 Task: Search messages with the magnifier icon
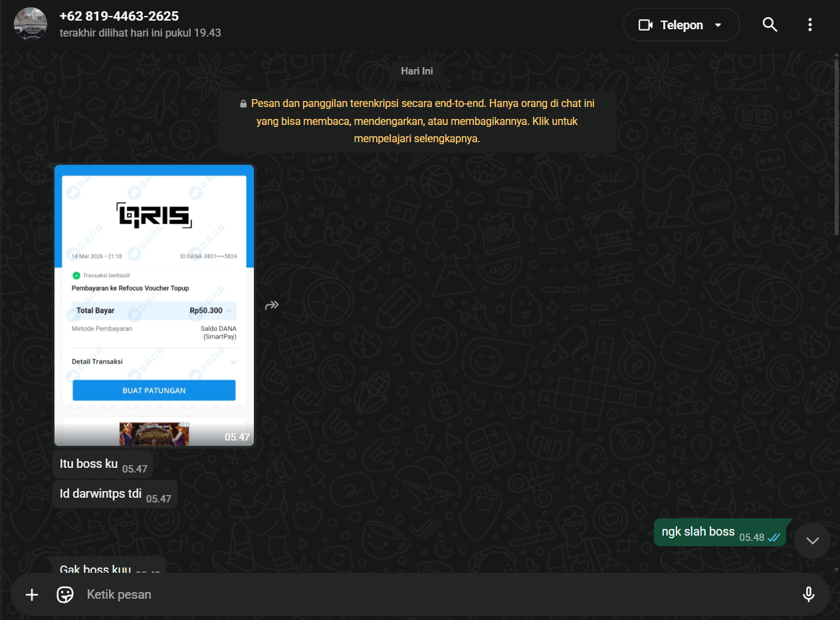pos(770,25)
